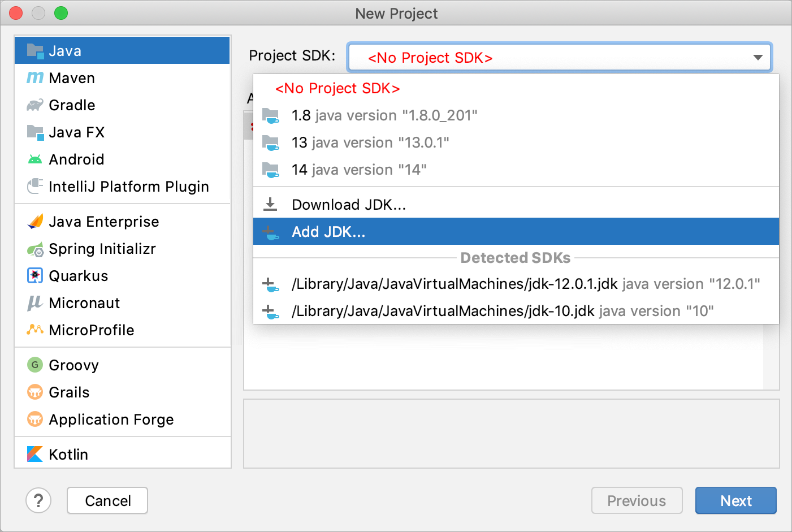
Task: Click the Download JDK arrow icon
Action: pyautogui.click(x=271, y=204)
